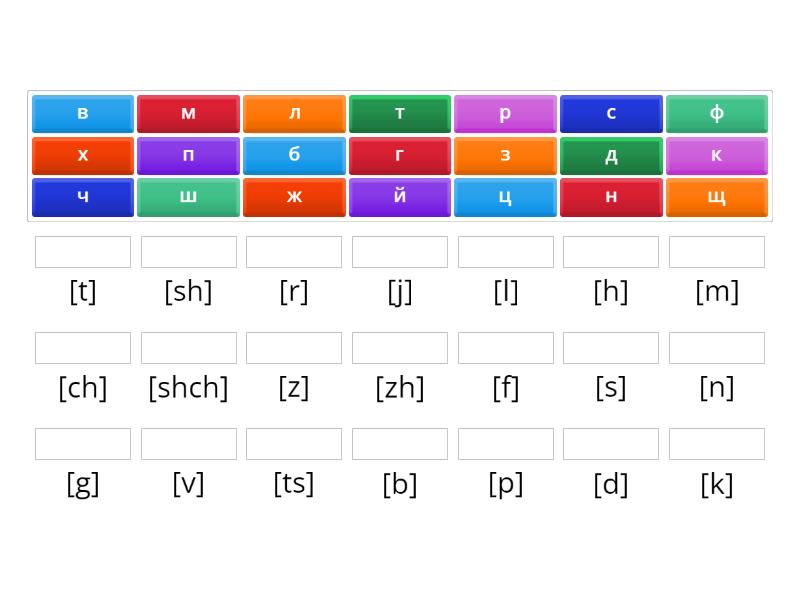Select the teal tile with letter ш
The width and height of the screenshot is (800, 600).
[188, 197]
